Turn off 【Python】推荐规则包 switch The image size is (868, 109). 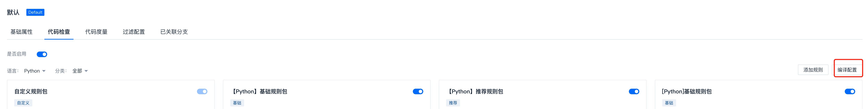pos(634,91)
